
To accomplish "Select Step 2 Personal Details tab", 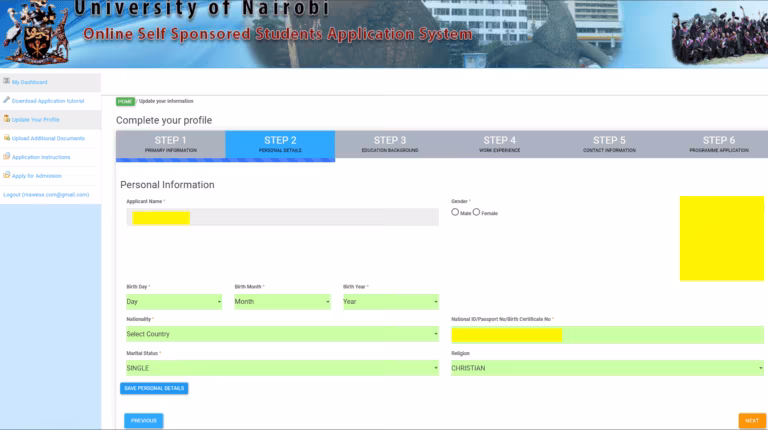I will 280,144.
